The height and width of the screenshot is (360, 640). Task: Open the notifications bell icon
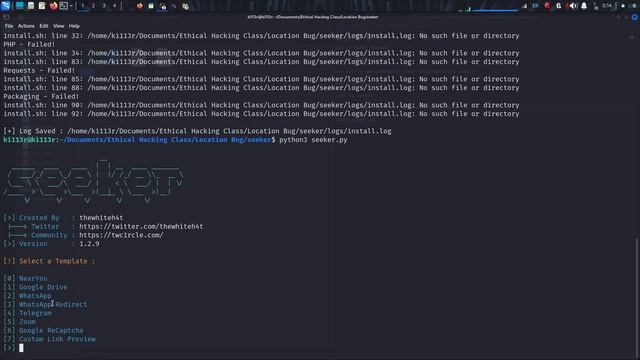click(x=584, y=6)
